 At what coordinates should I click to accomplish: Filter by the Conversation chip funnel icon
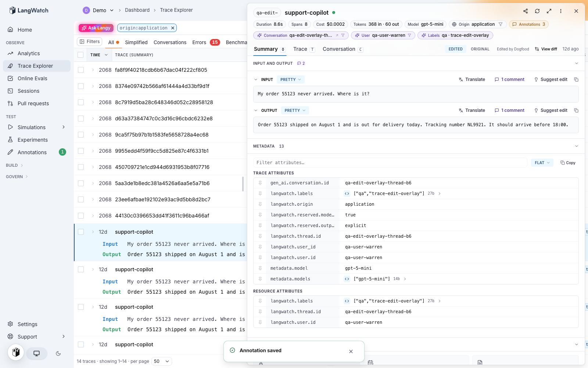click(343, 35)
